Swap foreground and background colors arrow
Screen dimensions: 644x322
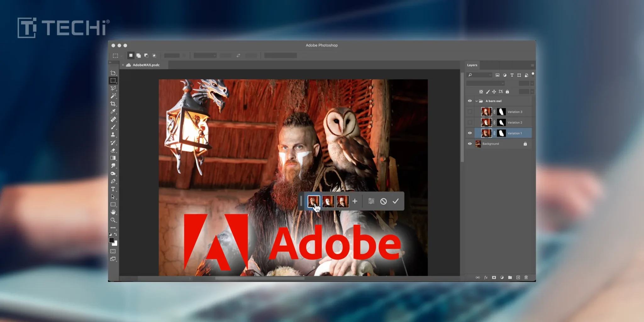[x=115, y=234]
